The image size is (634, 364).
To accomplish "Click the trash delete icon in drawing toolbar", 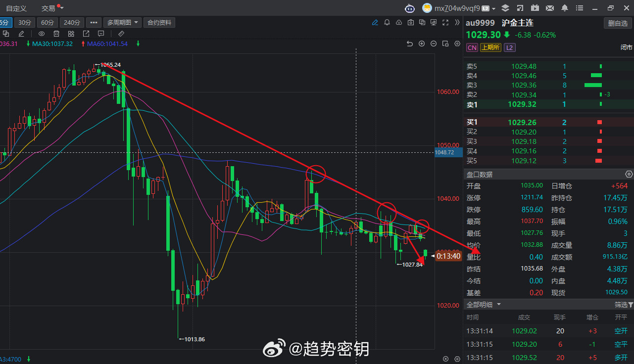I will [x=56, y=34].
